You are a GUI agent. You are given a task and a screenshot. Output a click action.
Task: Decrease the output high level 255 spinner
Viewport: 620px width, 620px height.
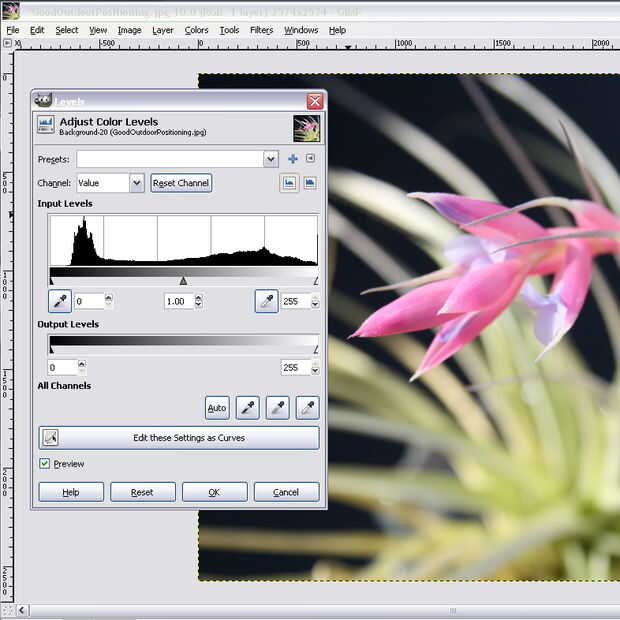click(x=315, y=371)
